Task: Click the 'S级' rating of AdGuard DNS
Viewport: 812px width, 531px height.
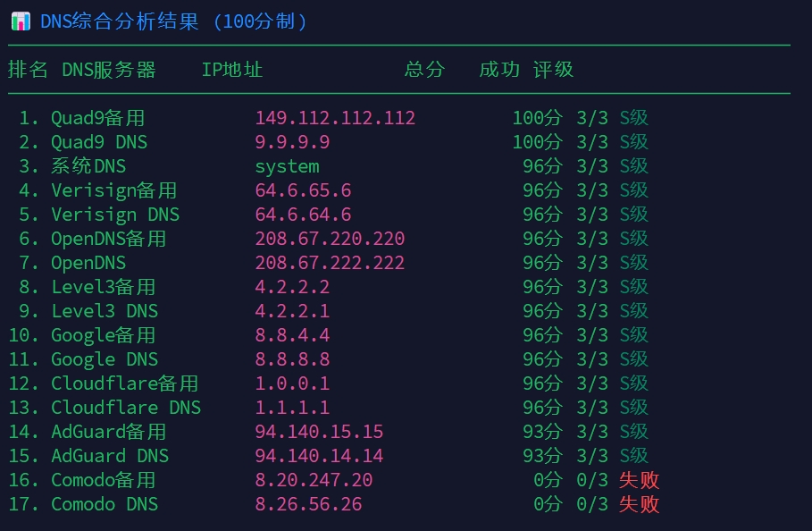Action: [x=634, y=457]
